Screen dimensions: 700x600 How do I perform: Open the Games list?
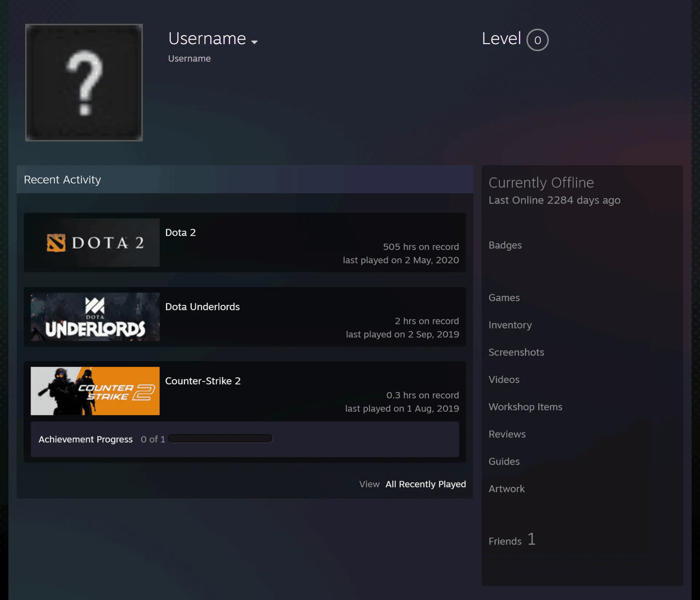tap(504, 298)
